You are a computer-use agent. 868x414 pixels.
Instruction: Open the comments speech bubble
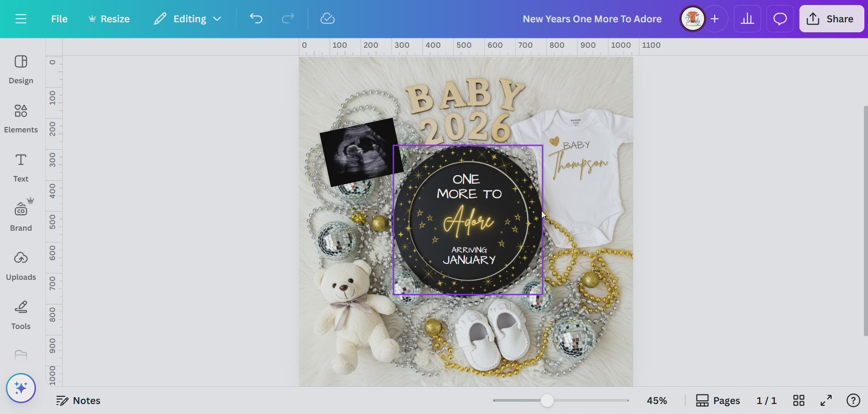tap(780, 19)
